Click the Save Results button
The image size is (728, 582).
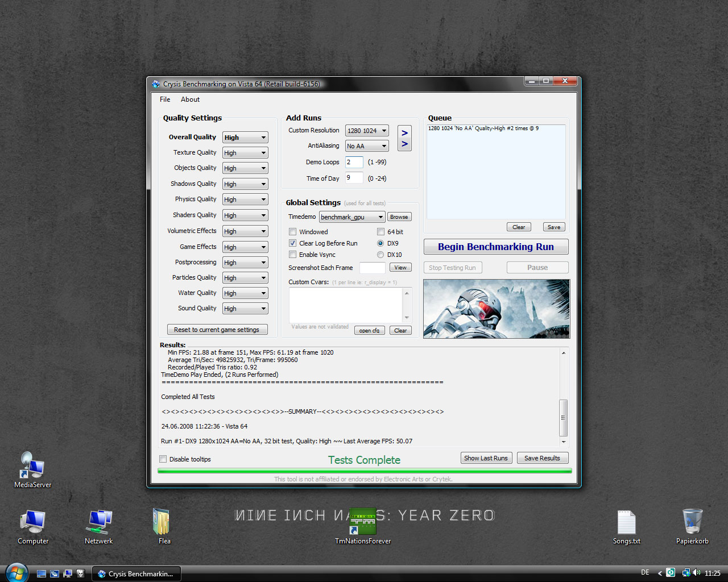point(542,458)
